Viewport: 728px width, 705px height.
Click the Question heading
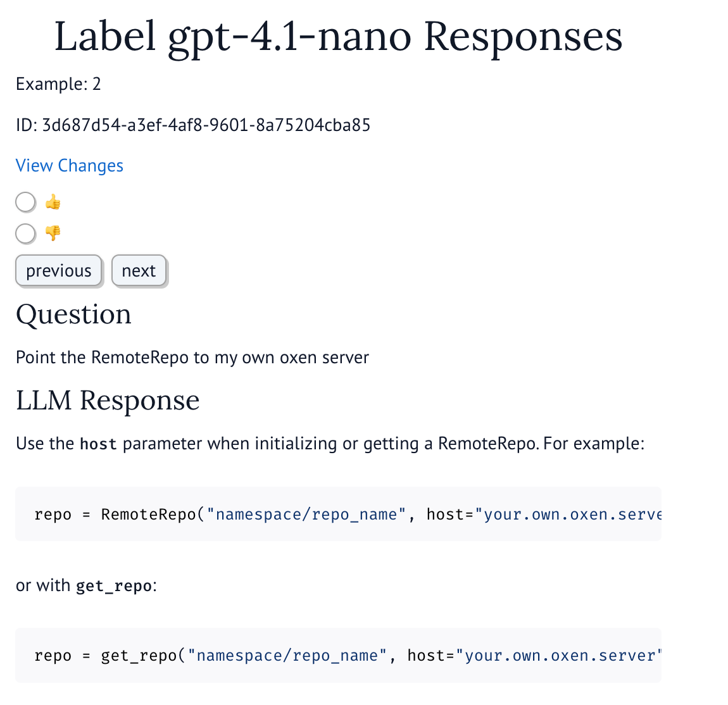(x=73, y=314)
